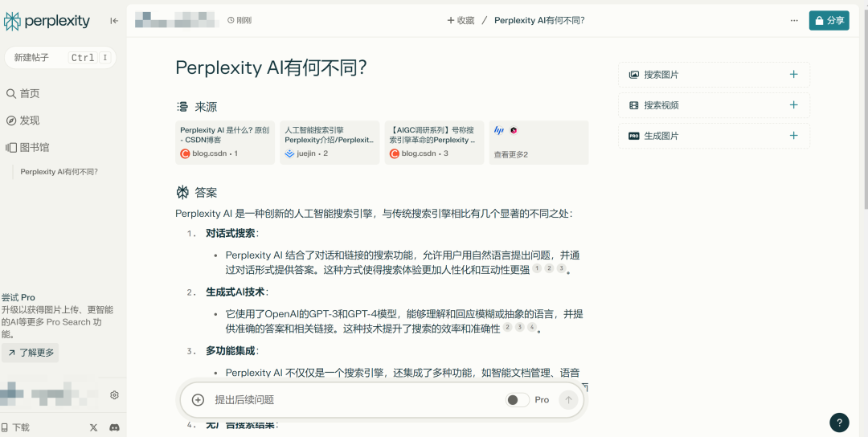Open first source CSDN博客 card
This screenshot has width=868, height=437.
point(225,143)
